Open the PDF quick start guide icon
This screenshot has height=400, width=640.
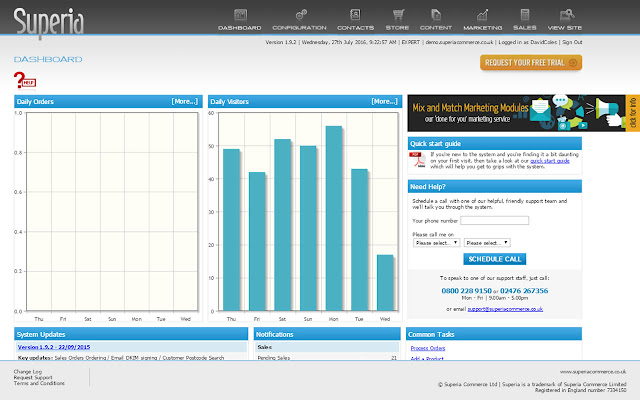point(416,157)
